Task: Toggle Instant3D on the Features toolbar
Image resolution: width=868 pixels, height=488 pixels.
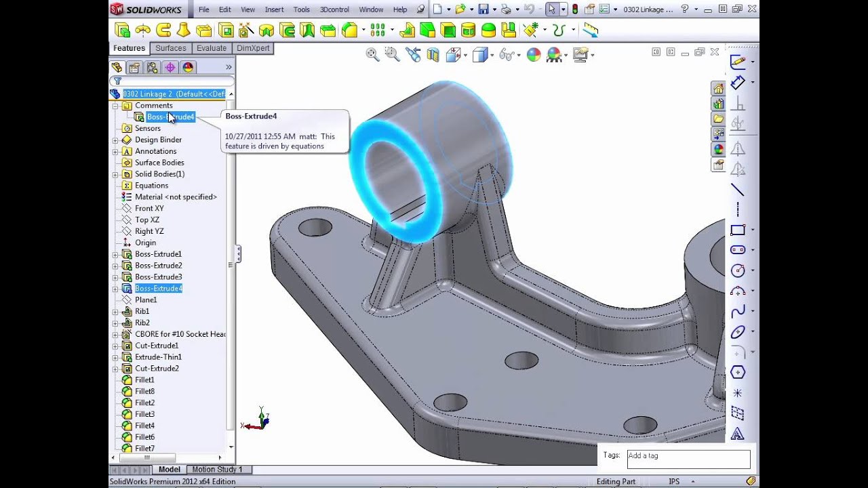Action: click(591, 30)
